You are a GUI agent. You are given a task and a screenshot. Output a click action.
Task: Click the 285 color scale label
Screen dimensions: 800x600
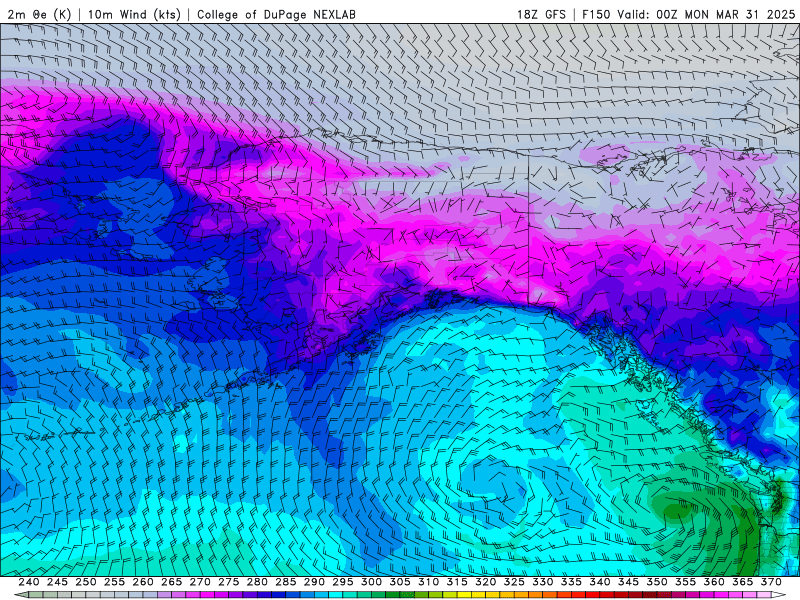tap(286, 582)
